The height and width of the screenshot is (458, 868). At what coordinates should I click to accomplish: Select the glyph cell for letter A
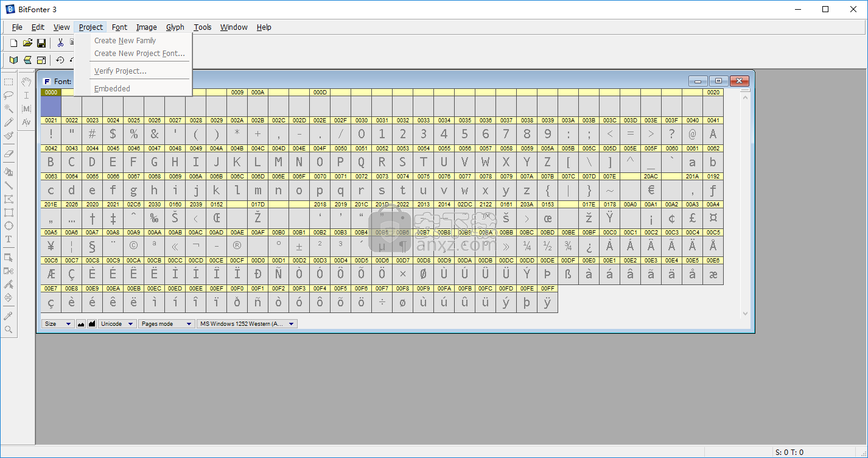713,134
